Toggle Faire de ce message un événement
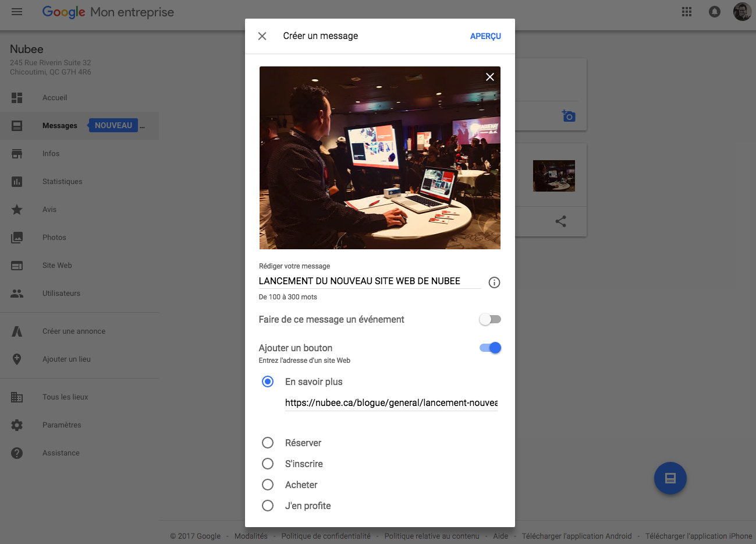 [x=490, y=319]
